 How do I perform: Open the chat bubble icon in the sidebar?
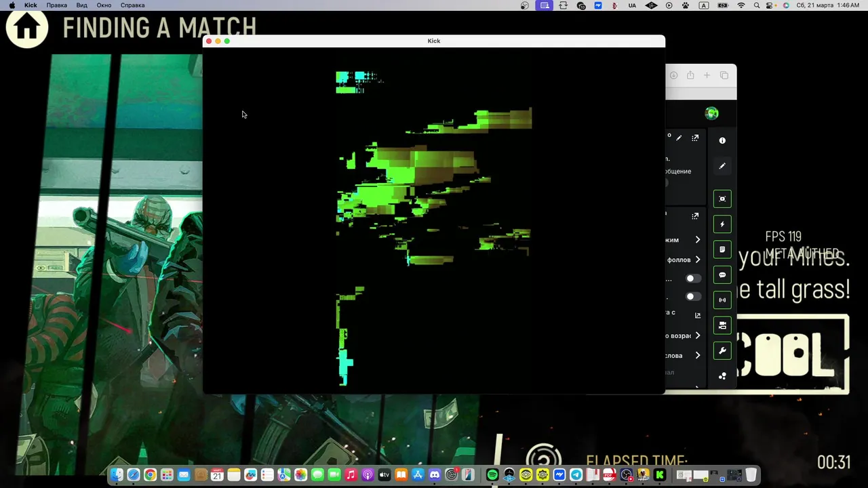(x=722, y=275)
